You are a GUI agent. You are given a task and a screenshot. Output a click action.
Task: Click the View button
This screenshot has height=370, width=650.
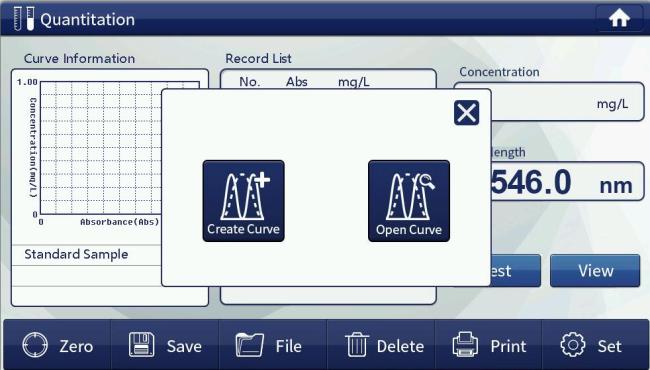tap(595, 271)
